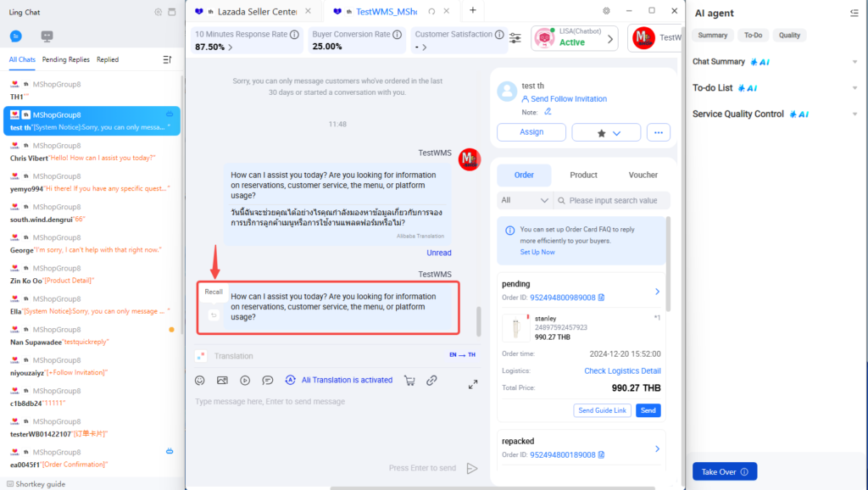Open the more options ellipsis button

658,132
